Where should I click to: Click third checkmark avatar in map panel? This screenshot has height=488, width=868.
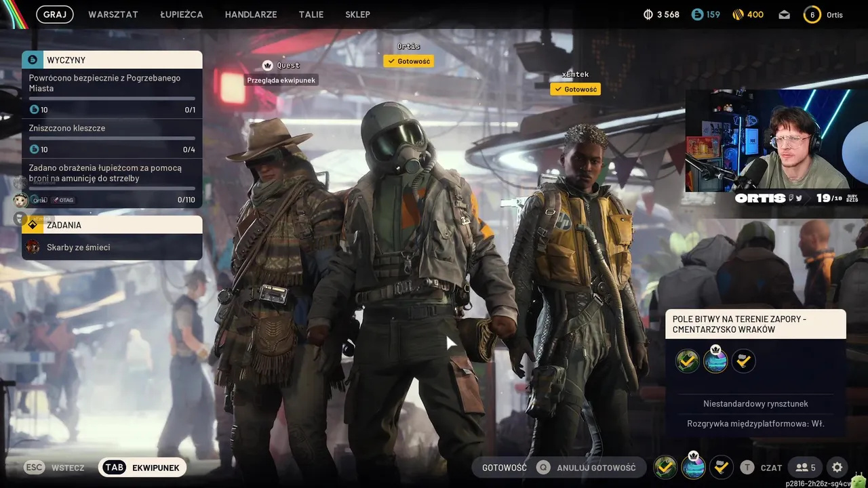(743, 361)
